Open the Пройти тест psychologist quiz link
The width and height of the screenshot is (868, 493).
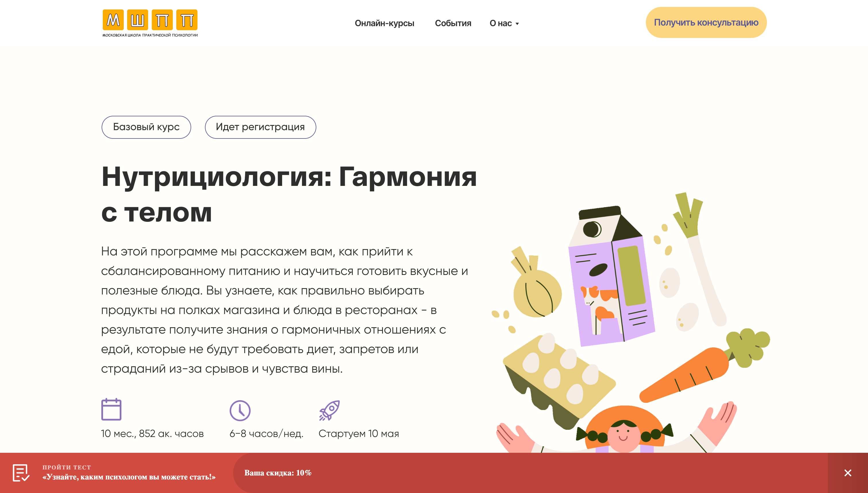129,473
